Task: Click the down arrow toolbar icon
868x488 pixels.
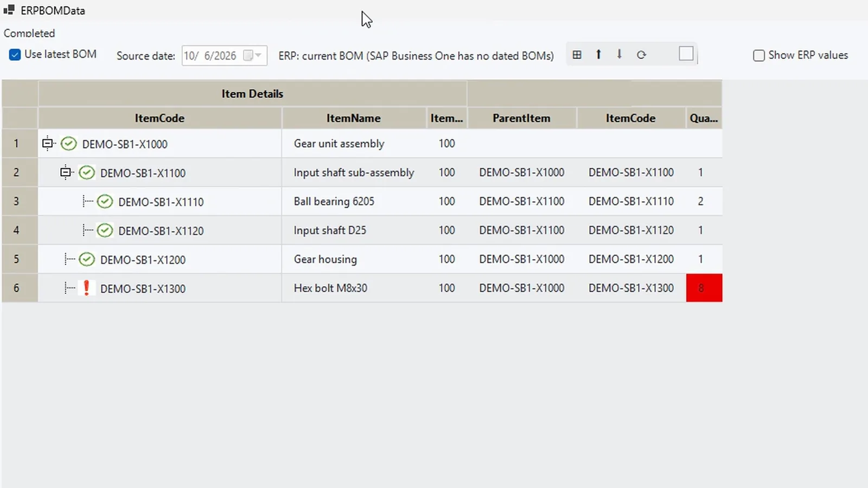Action: pyautogui.click(x=619, y=54)
